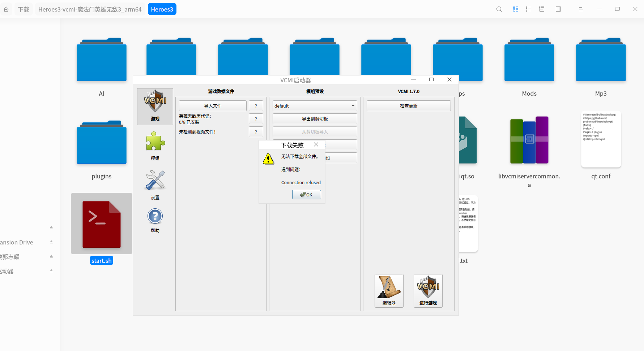Go to the home breadcrumb icon
Screen dimensions: 644x351
pos(6,9)
